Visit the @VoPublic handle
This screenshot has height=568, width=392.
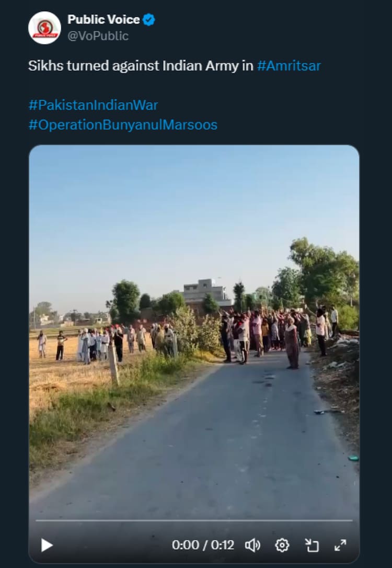pyautogui.click(x=98, y=36)
